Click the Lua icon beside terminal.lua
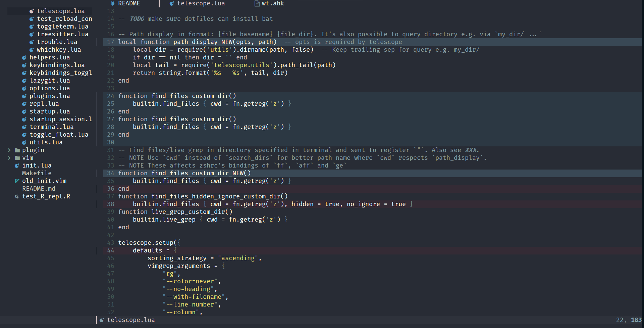 pyautogui.click(x=24, y=127)
